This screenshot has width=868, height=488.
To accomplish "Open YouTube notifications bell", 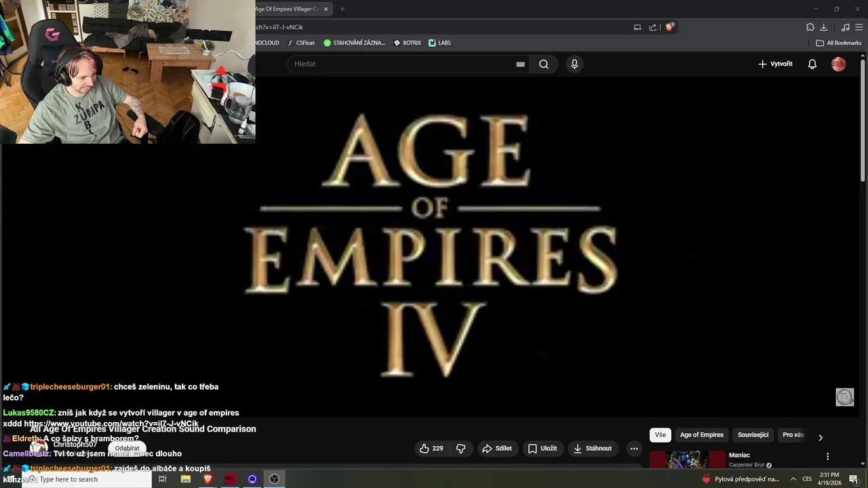I will 812,64.
